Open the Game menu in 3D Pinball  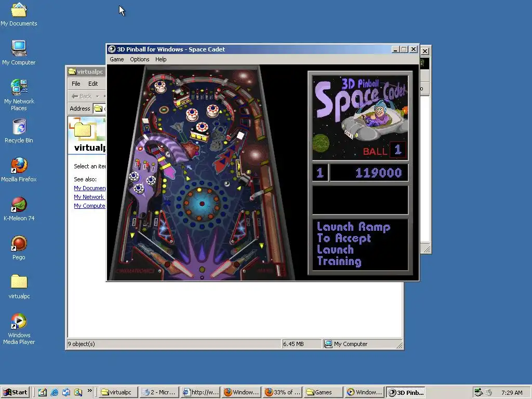tap(117, 59)
